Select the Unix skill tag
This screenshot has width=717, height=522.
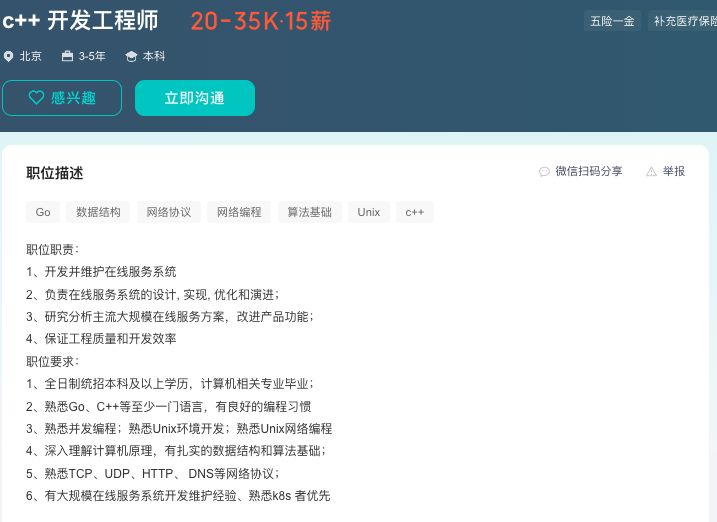[369, 212]
